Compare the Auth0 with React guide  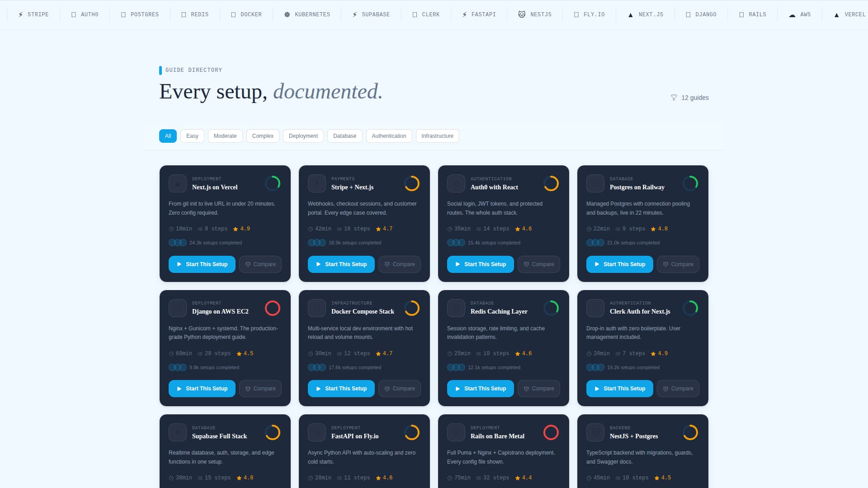(x=539, y=264)
